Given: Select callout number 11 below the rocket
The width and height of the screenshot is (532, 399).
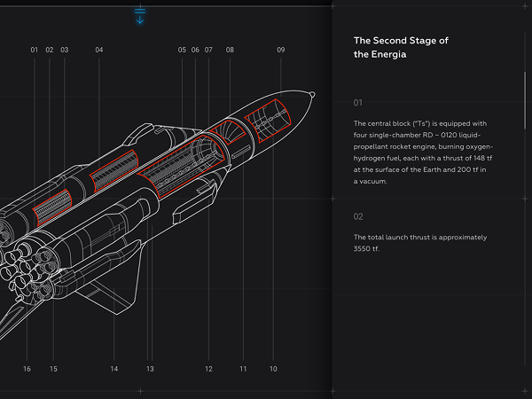Looking at the screenshot, I should point(243,369).
